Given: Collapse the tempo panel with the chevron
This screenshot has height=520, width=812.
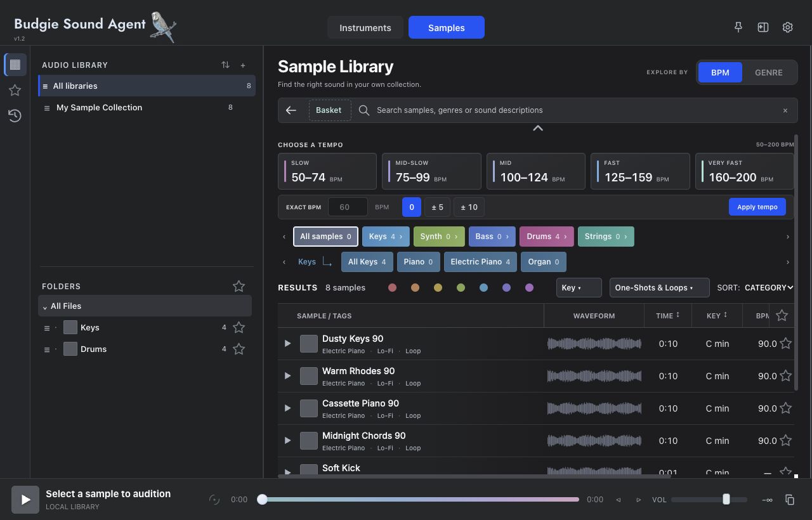Looking at the screenshot, I should (x=538, y=128).
